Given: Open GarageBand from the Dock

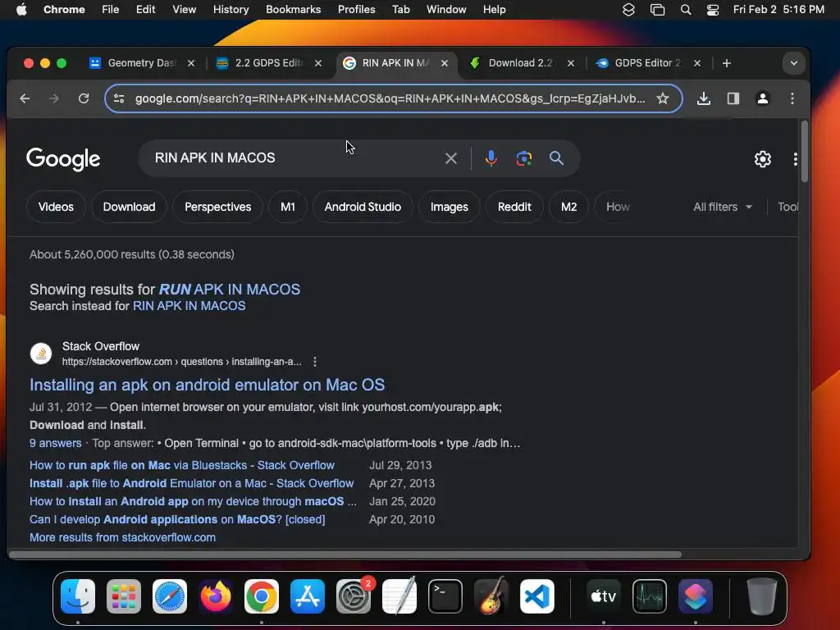Looking at the screenshot, I should 491,596.
